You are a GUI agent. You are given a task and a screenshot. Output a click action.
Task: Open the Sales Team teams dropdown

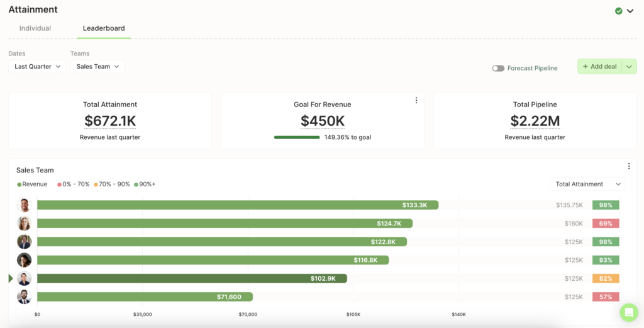click(x=97, y=67)
